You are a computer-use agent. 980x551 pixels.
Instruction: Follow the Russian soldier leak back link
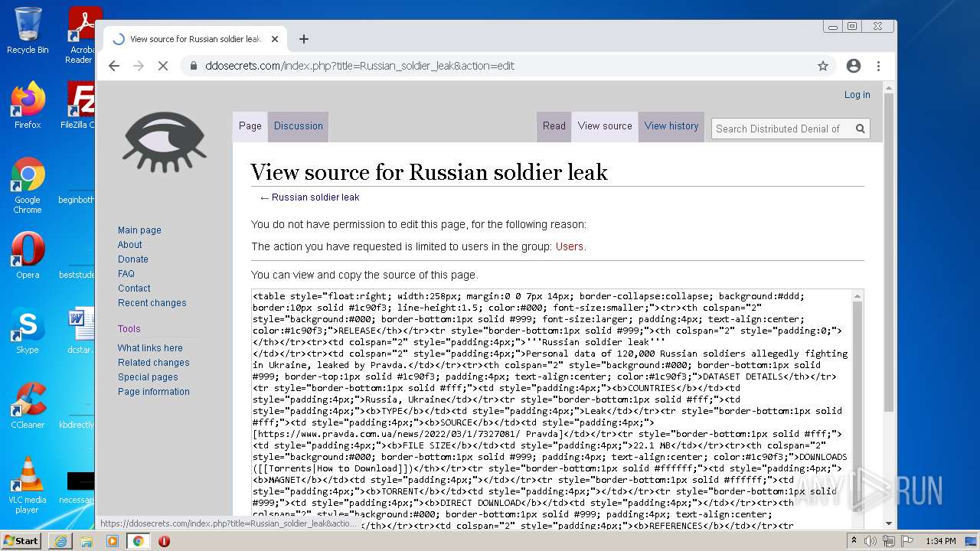[315, 197]
